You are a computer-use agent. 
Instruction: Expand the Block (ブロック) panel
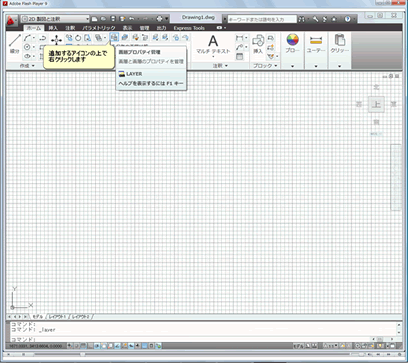tap(265, 66)
